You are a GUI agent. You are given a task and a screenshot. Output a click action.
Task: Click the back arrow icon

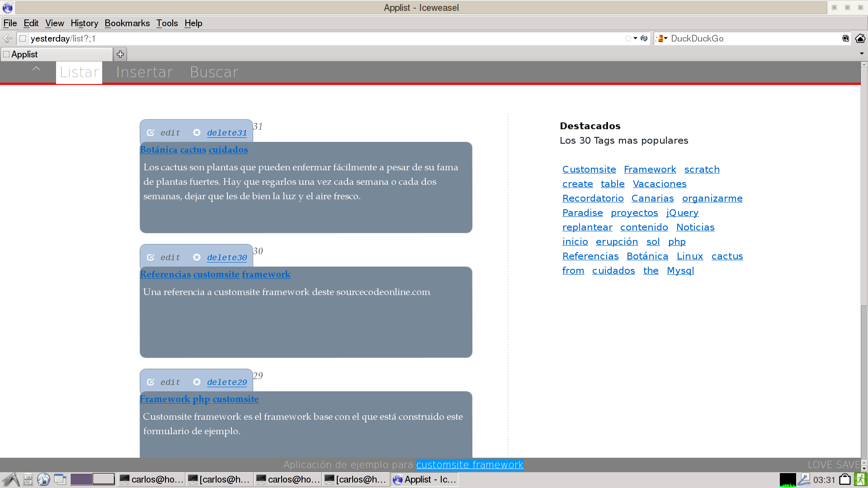[8, 38]
